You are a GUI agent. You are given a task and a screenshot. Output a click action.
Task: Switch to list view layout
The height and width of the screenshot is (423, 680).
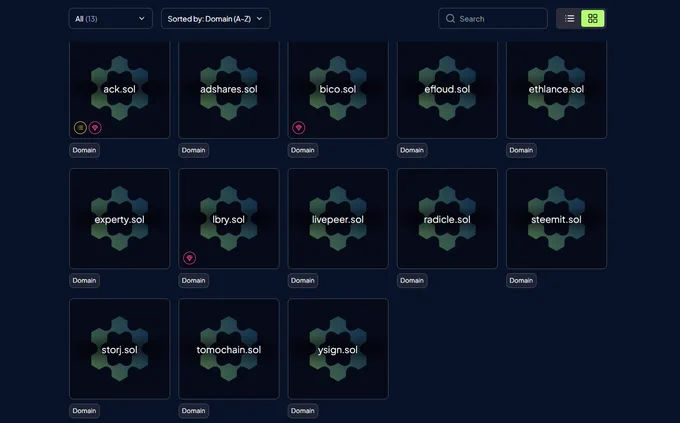coord(569,19)
